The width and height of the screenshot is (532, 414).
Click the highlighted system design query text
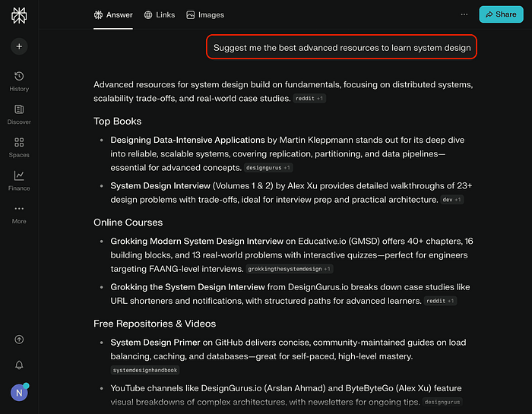(342, 47)
